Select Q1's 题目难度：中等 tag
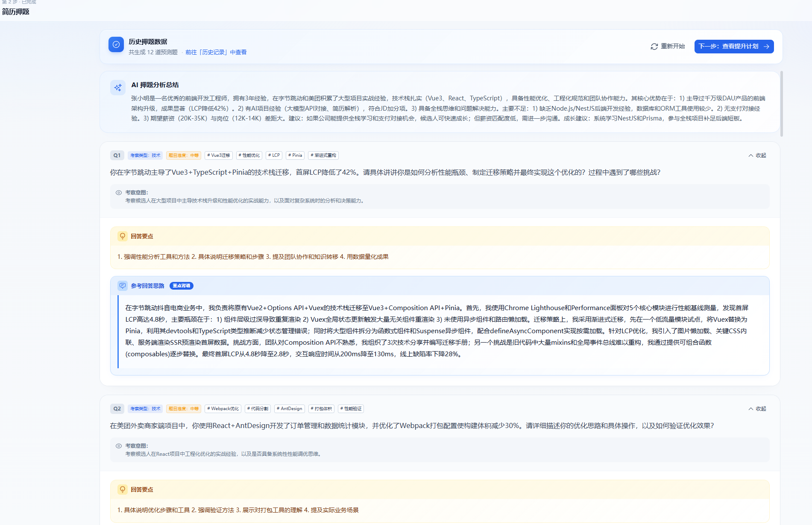Image resolution: width=812 pixels, height=525 pixels. (x=184, y=155)
